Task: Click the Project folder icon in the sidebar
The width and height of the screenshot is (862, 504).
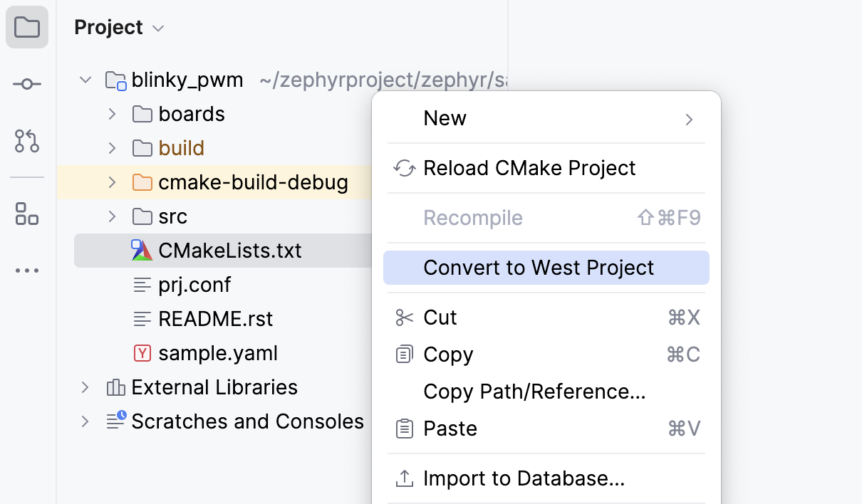Action: click(x=26, y=26)
